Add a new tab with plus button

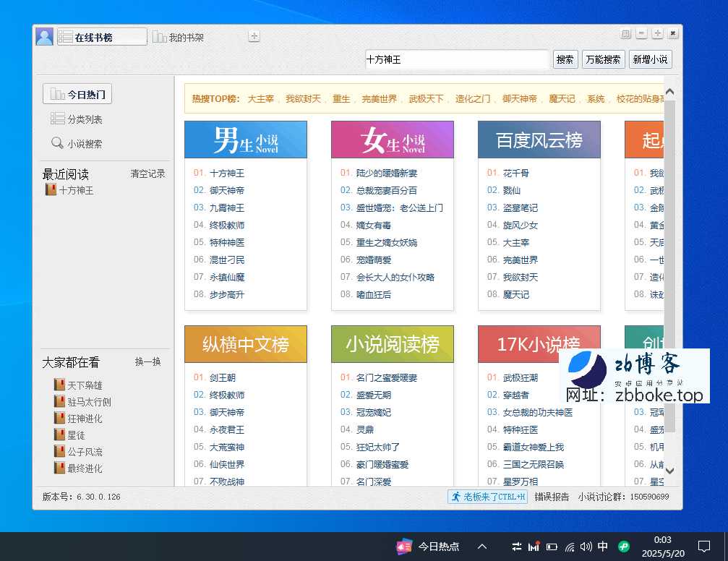(254, 36)
